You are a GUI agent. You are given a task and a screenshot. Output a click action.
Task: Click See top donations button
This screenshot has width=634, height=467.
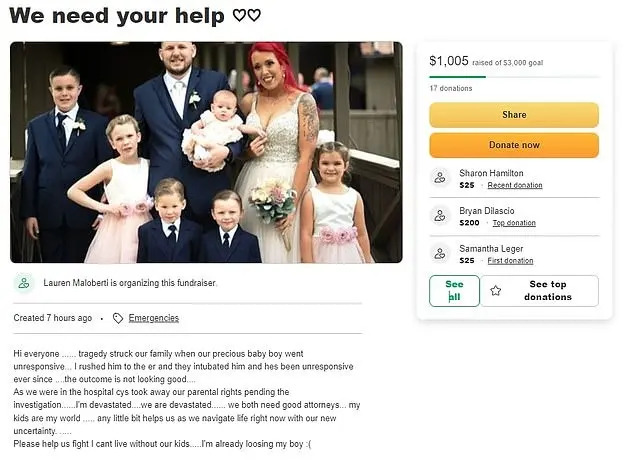click(539, 291)
